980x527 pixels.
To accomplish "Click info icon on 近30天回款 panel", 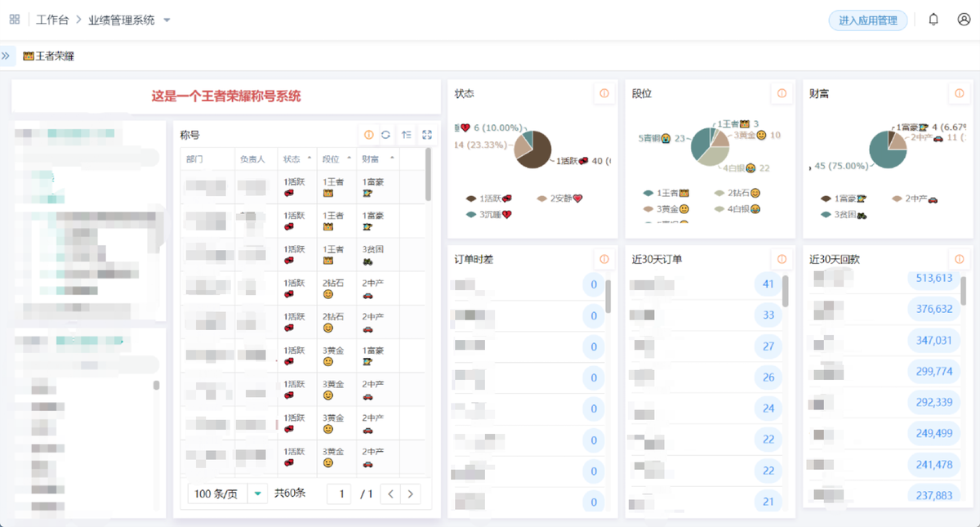I will coord(959,259).
